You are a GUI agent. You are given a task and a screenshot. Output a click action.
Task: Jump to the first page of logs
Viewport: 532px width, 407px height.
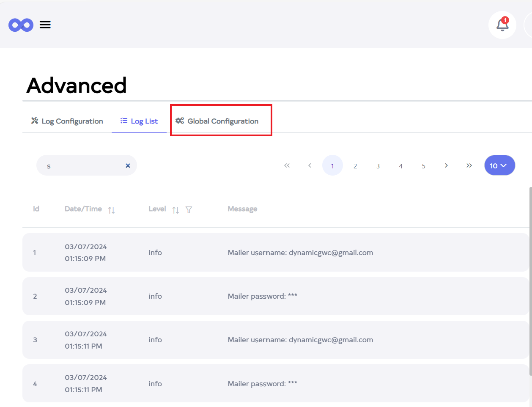click(x=287, y=165)
